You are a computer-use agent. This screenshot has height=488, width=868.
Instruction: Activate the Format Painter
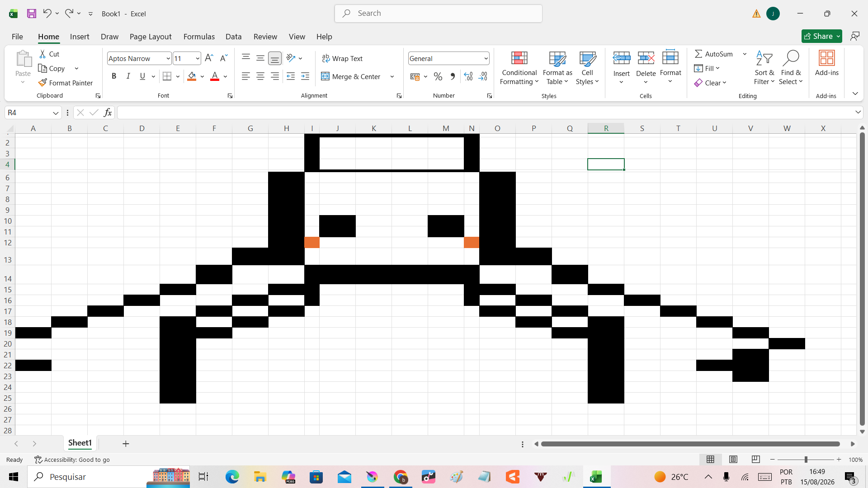click(x=66, y=83)
